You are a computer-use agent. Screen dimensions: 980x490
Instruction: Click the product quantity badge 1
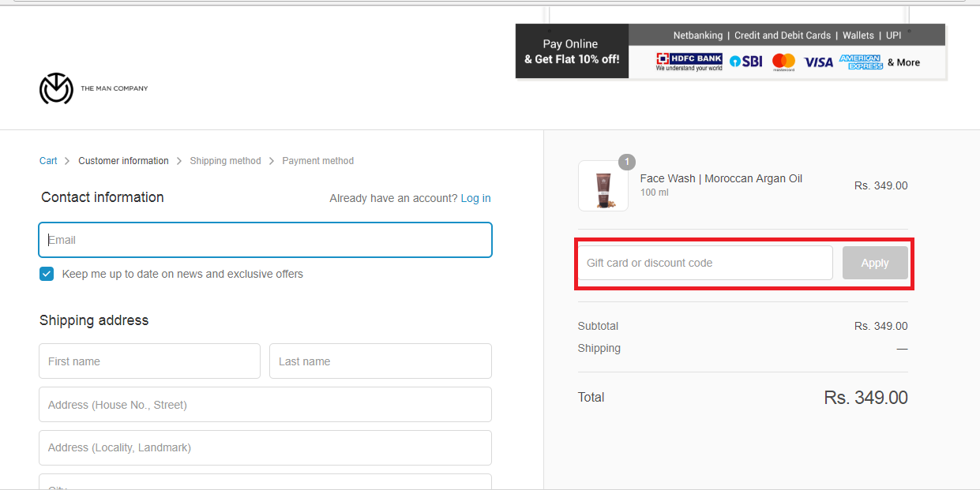(627, 162)
